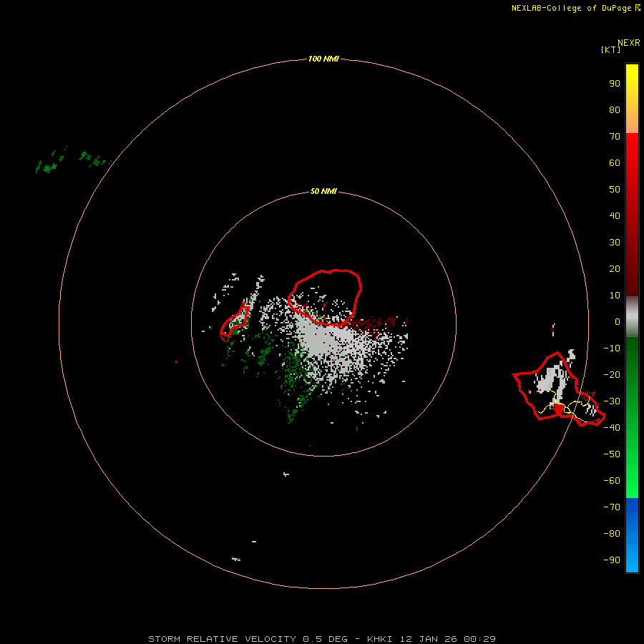Click the -10 value on the velocity scale
The width and height of the screenshot is (644, 644).
(x=612, y=348)
